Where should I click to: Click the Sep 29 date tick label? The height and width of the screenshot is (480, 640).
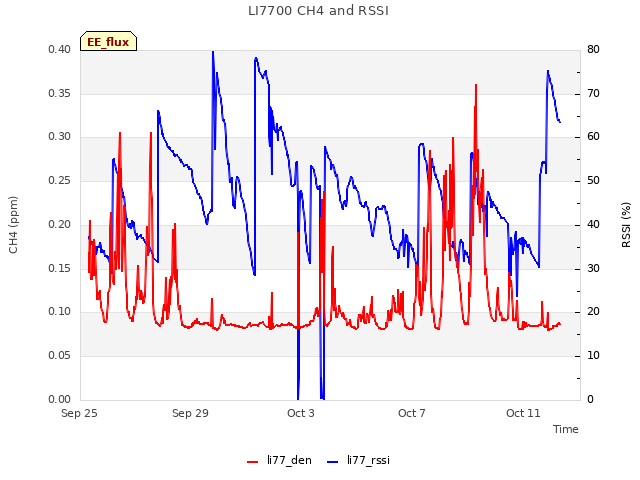click(x=190, y=413)
